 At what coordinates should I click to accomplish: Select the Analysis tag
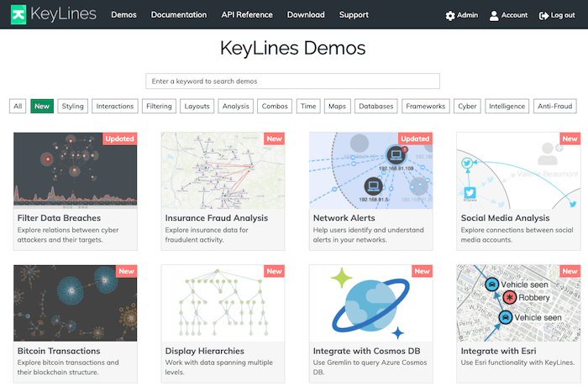point(235,106)
